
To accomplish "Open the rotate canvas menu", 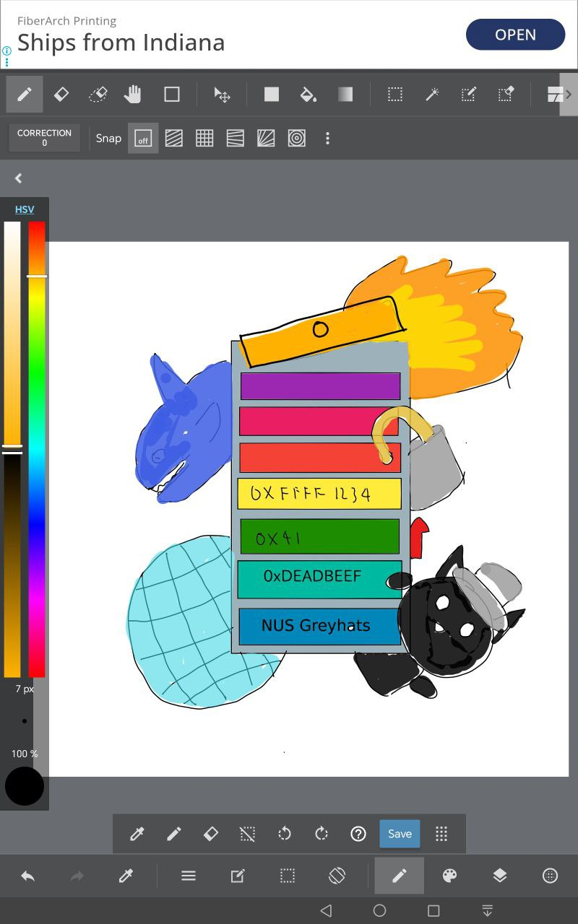I will pyautogui.click(x=337, y=876).
